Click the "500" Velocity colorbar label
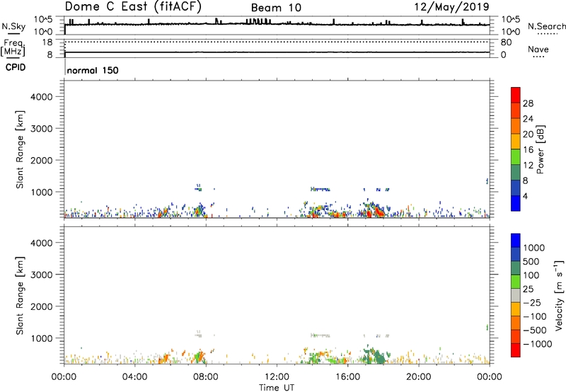566x392 pixels. coord(531,262)
